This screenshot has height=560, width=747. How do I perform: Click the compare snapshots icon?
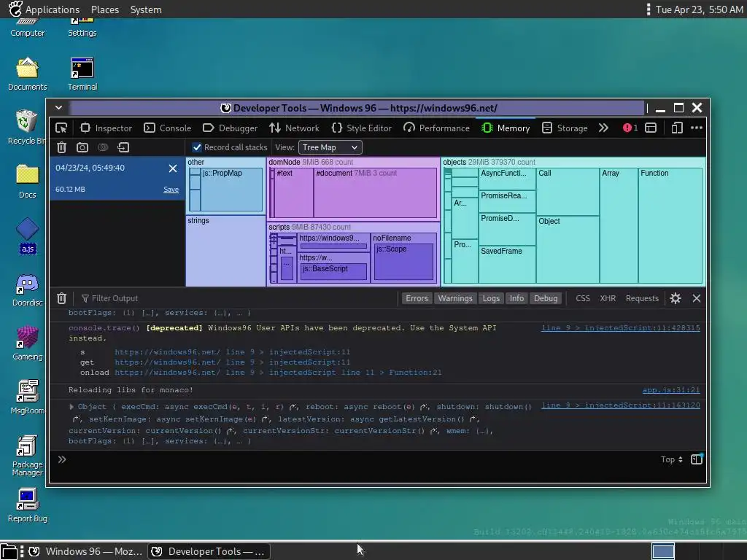[103, 147]
